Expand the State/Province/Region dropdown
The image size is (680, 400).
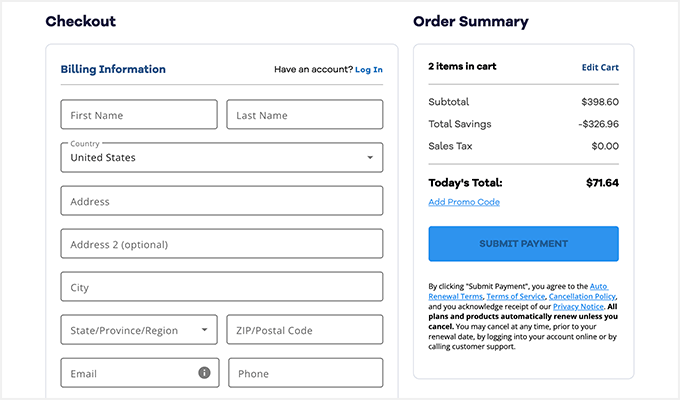139,330
